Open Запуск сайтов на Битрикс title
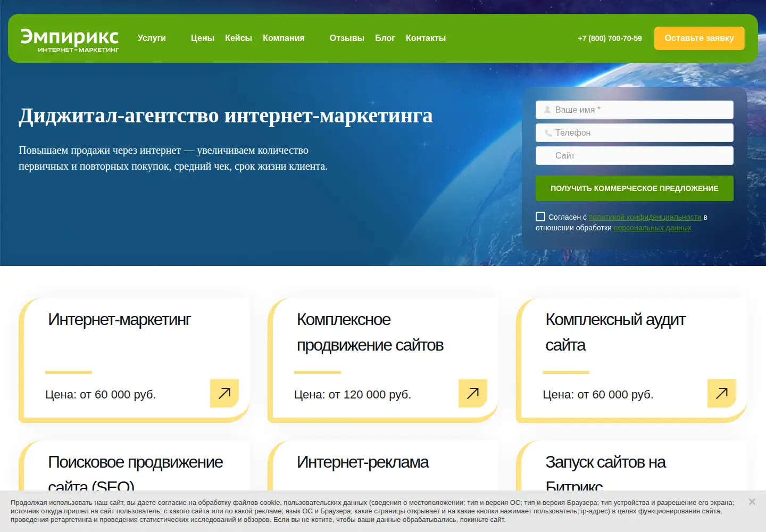 [x=605, y=472]
